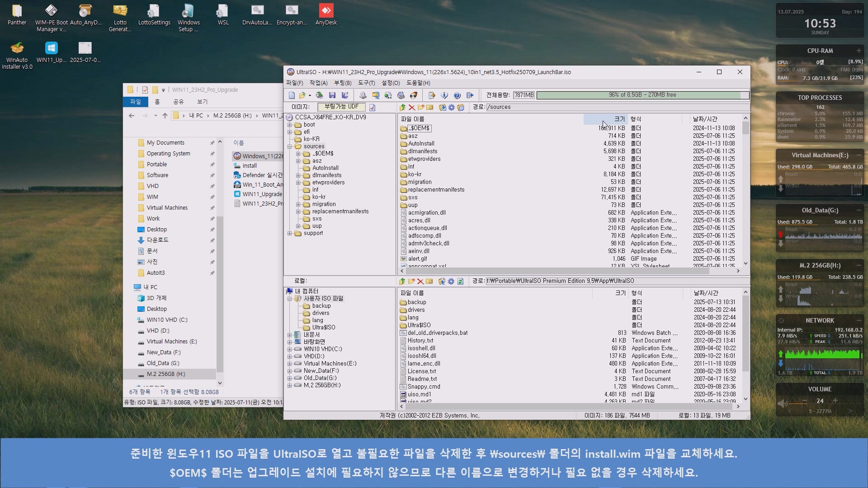The image size is (868, 488).
Task: Switch to the 보기 tab in File Explorer
Action: (x=202, y=102)
